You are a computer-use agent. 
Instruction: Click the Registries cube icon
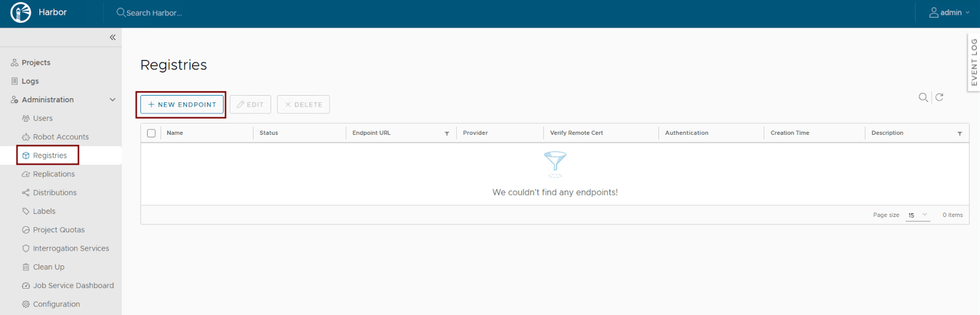coord(26,156)
